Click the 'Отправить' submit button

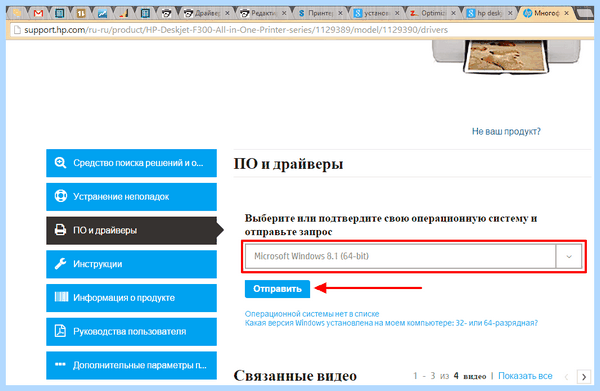pos(277,289)
